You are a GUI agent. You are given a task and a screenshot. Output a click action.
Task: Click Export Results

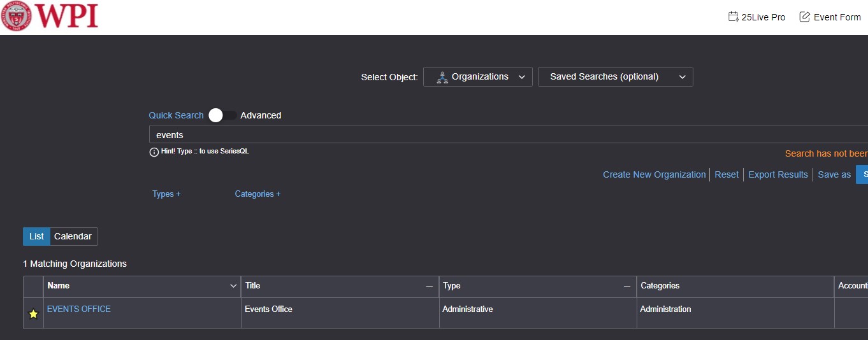pos(778,174)
